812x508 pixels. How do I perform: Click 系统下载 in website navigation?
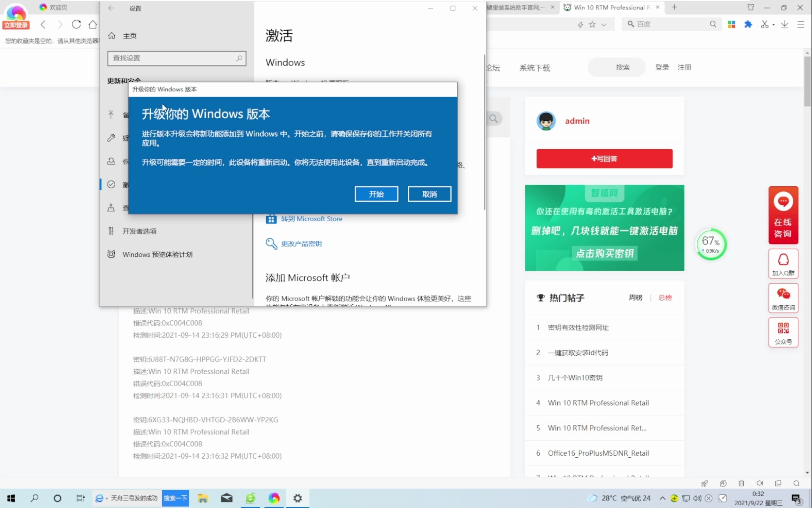(x=535, y=68)
